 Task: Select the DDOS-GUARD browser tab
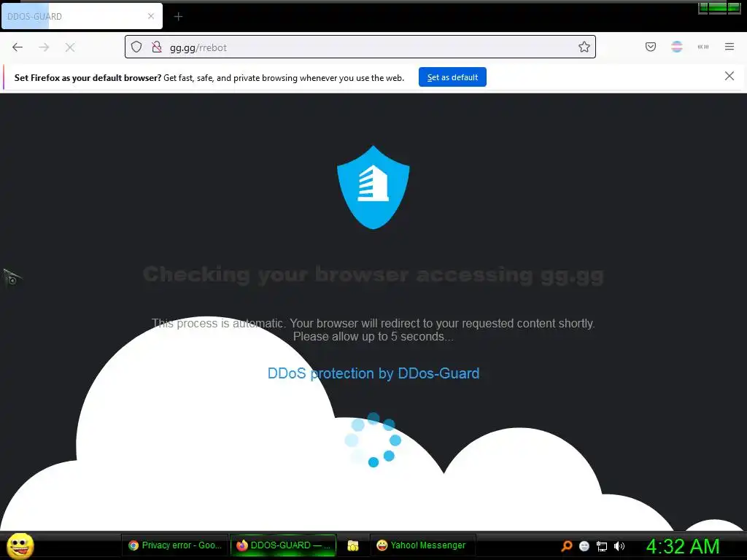click(x=82, y=16)
